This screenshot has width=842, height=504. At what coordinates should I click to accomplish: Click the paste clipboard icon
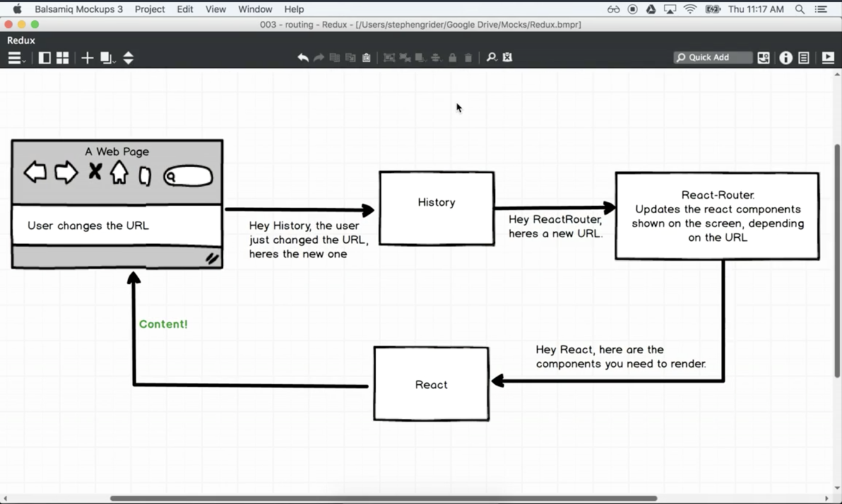point(366,57)
